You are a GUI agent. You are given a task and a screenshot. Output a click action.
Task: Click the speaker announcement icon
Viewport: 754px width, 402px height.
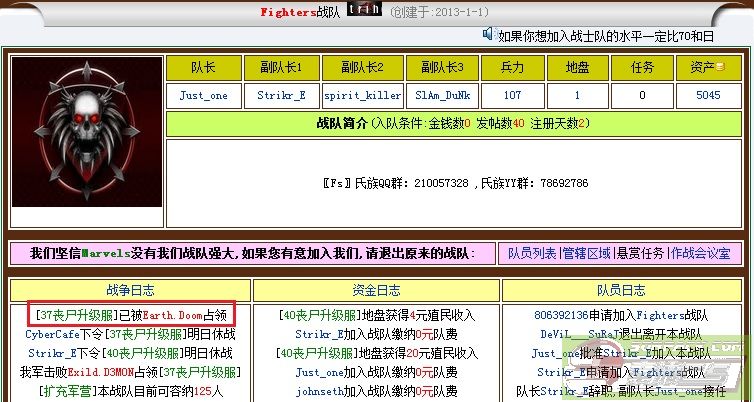coord(489,34)
